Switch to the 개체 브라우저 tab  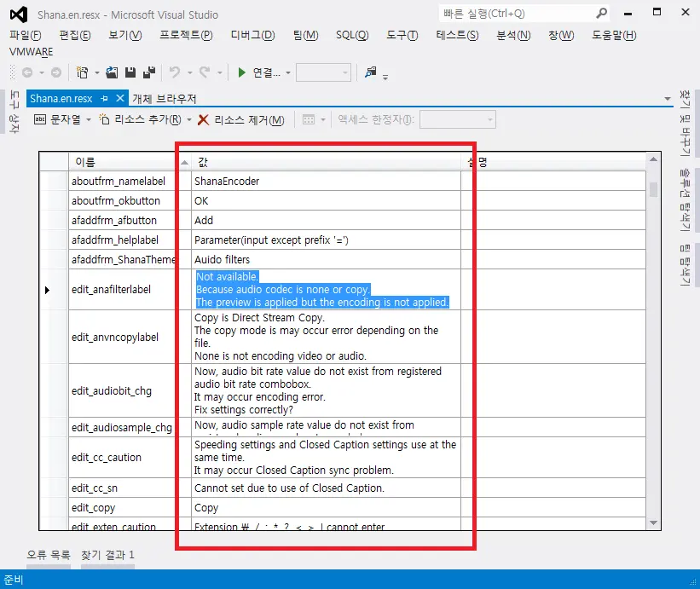coord(165,99)
